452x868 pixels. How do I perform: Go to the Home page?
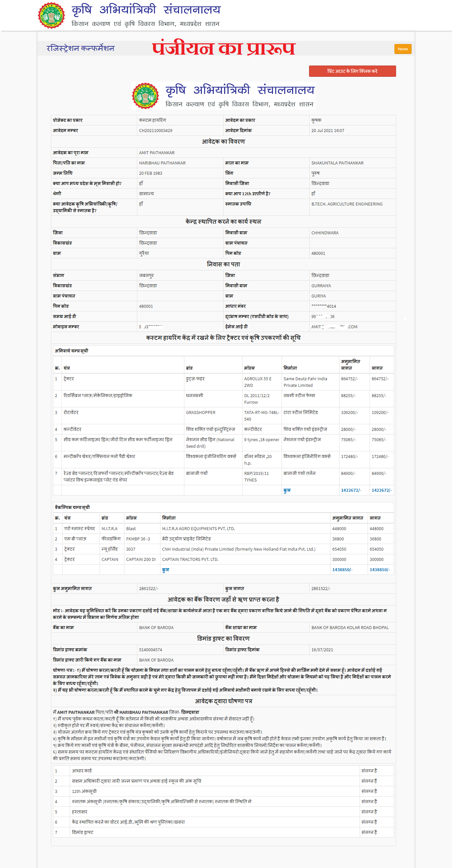point(402,49)
